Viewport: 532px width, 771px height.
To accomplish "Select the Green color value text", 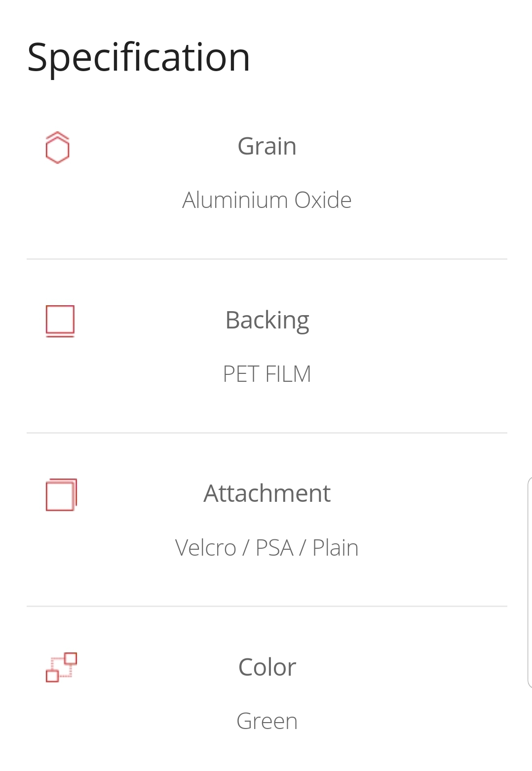I will 267,721.
